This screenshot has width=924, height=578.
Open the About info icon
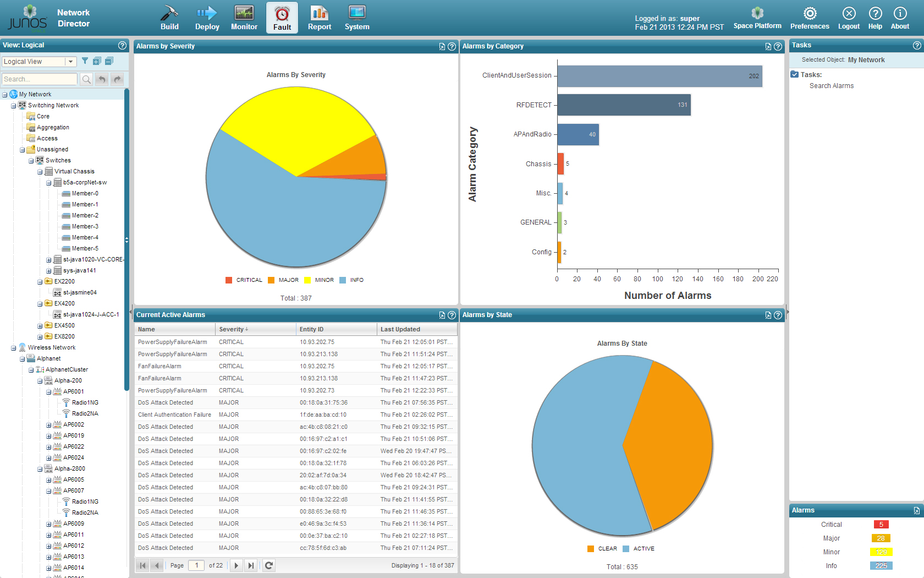point(900,14)
